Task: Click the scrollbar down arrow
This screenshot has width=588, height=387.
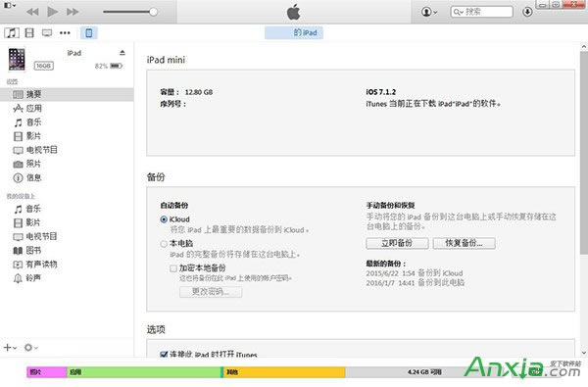Action: point(584,353)
